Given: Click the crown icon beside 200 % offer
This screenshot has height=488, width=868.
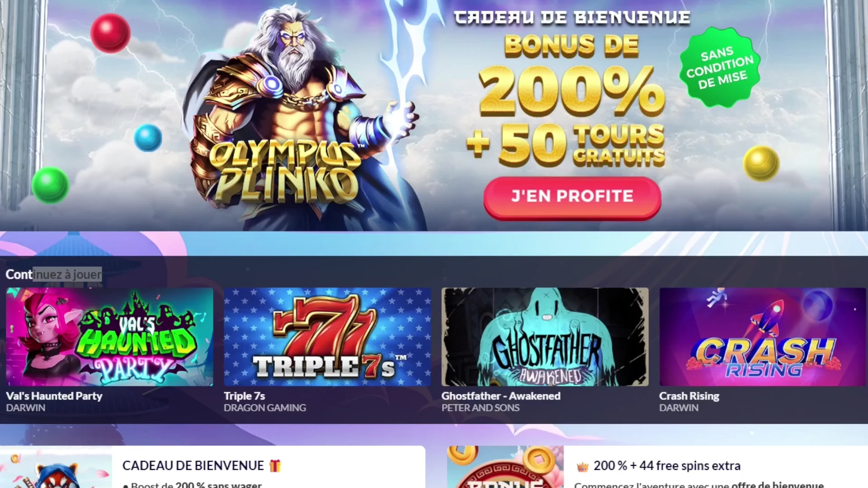Looking at the screenshot, I should pyautogui.click(x=582, y=466).
